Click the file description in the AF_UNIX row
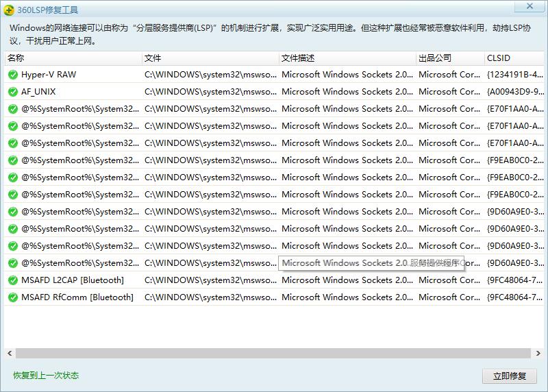This screenshot has width=548, height=392. pos(347,92)
